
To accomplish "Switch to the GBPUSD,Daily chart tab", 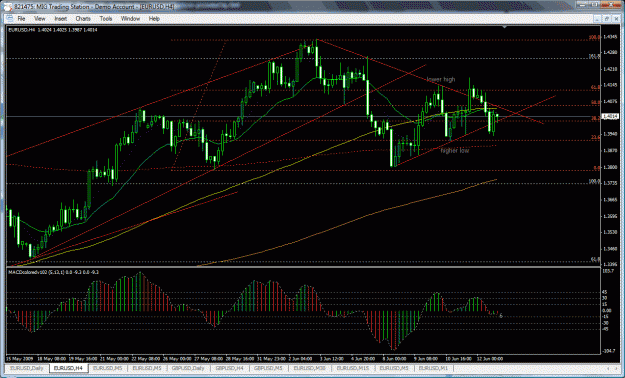I will coord(189,368).
